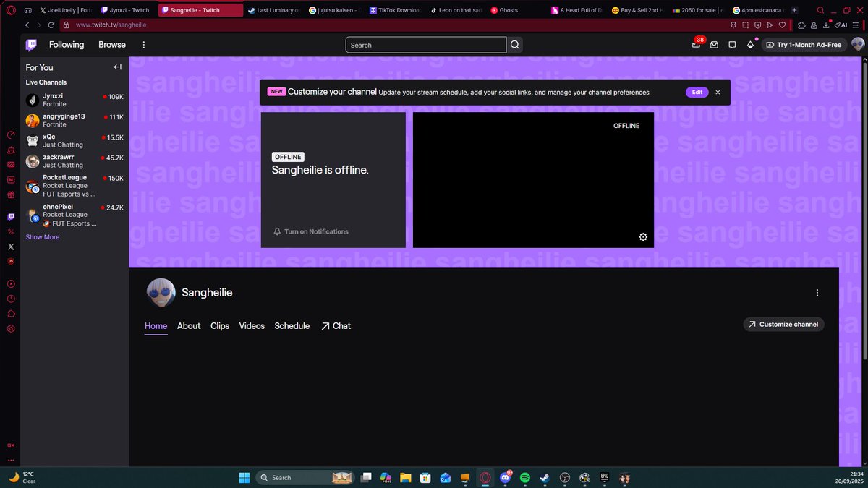Go back with browser back arrow
This screenshot has height=488, width=868.
click(27, 25)
